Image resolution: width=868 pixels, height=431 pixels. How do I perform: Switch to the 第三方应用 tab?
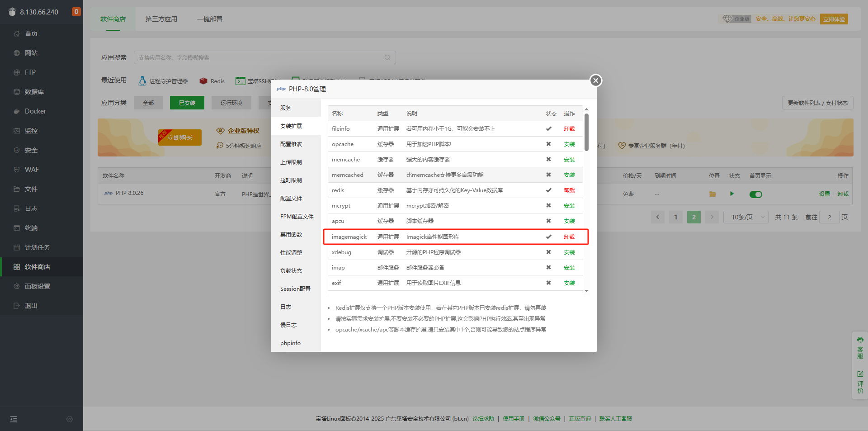[161, 19]
